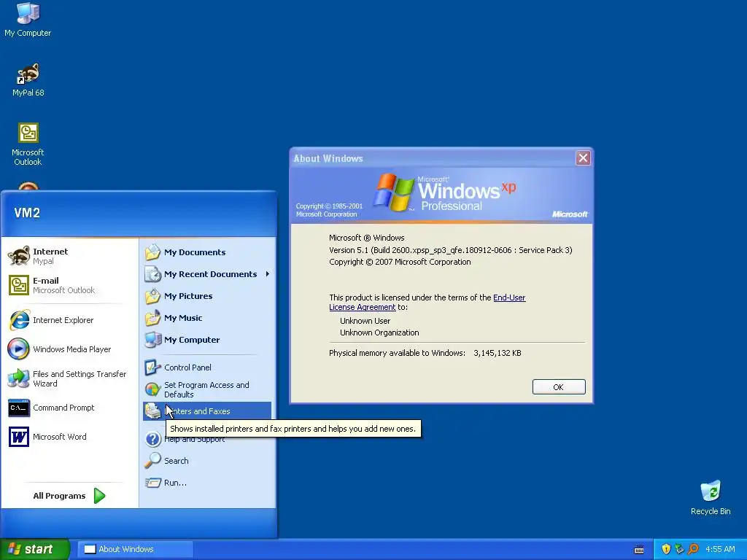Select About Windows taskbar button
747x560 pixels.
[136, 549]
